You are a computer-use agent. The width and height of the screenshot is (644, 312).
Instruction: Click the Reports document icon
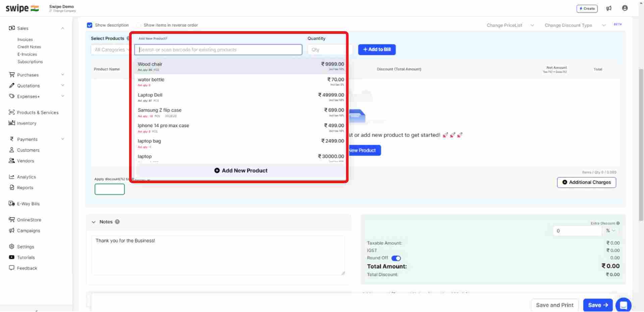[12, 187]
